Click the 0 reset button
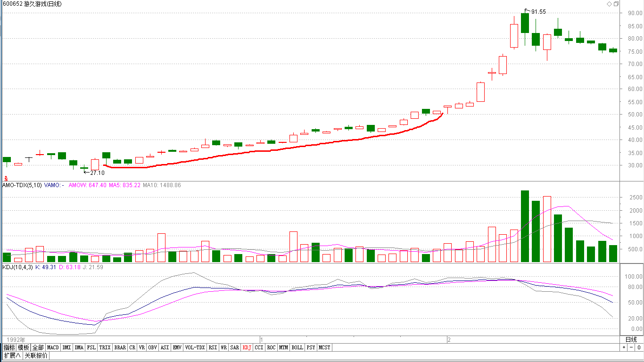 639,347
